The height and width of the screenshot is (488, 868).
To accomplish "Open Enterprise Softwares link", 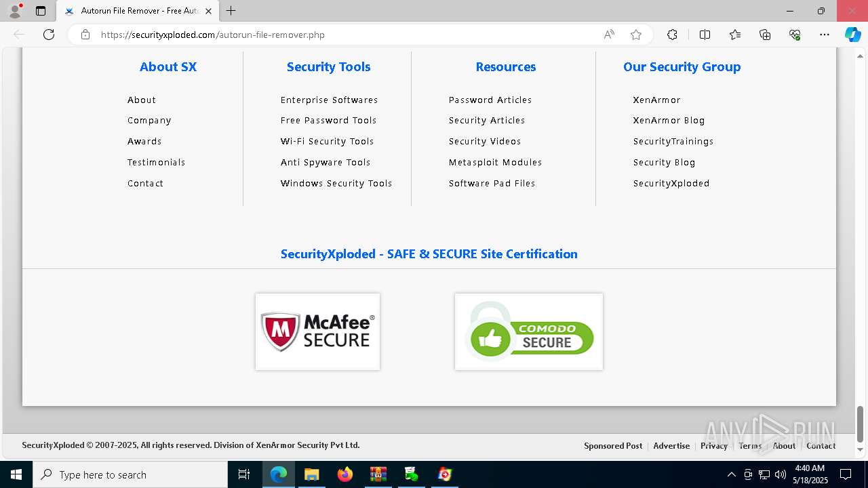I will pos(330,100).
